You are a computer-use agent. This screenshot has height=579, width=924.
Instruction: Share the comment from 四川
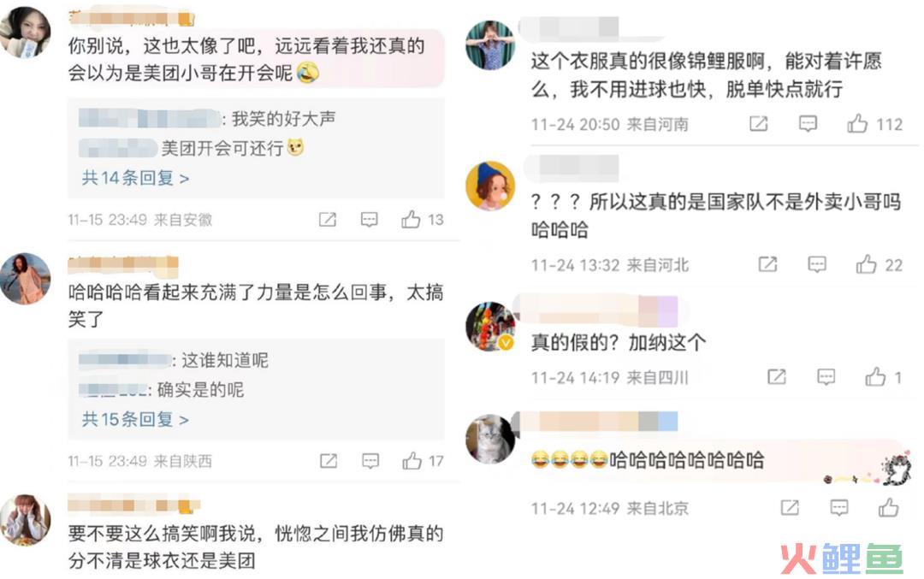[x=777, y=377]
